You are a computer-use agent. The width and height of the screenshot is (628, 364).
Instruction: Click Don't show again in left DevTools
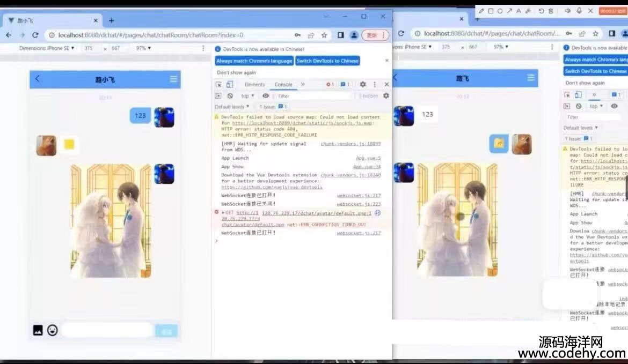pyautogui.click(x=236, y=72)
